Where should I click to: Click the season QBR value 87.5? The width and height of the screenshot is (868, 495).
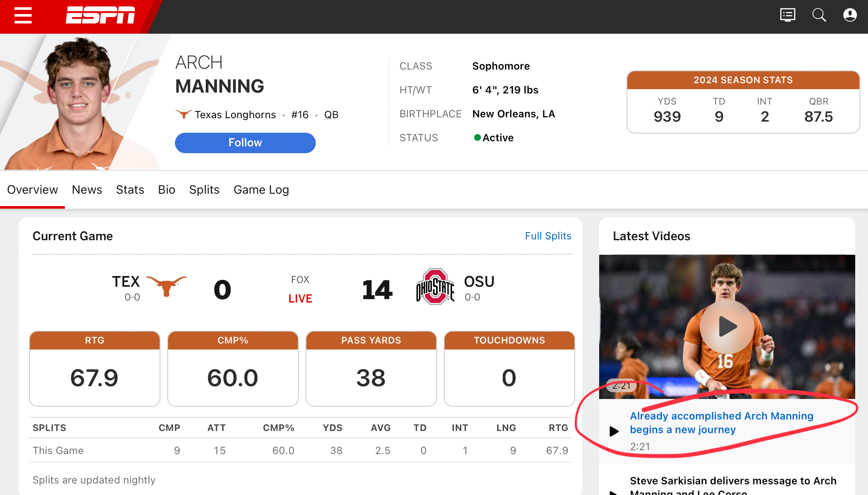click(818, 116)
